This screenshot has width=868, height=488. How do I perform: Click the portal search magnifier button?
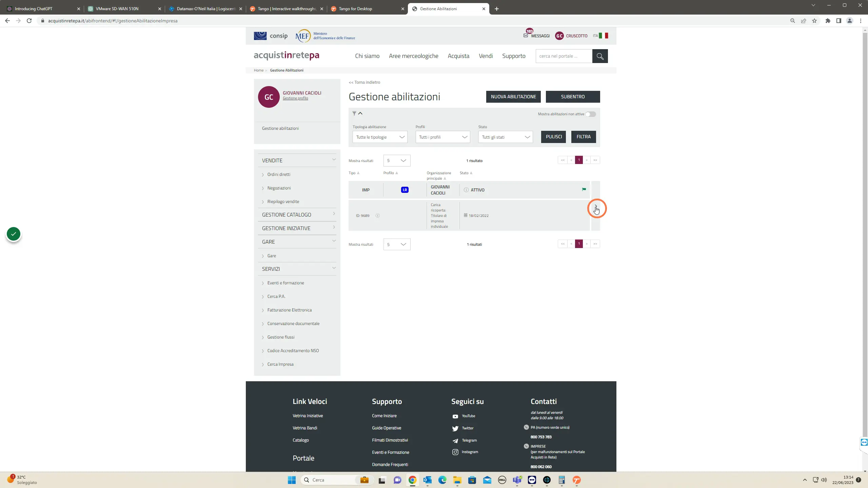click(x=600, y=56)
